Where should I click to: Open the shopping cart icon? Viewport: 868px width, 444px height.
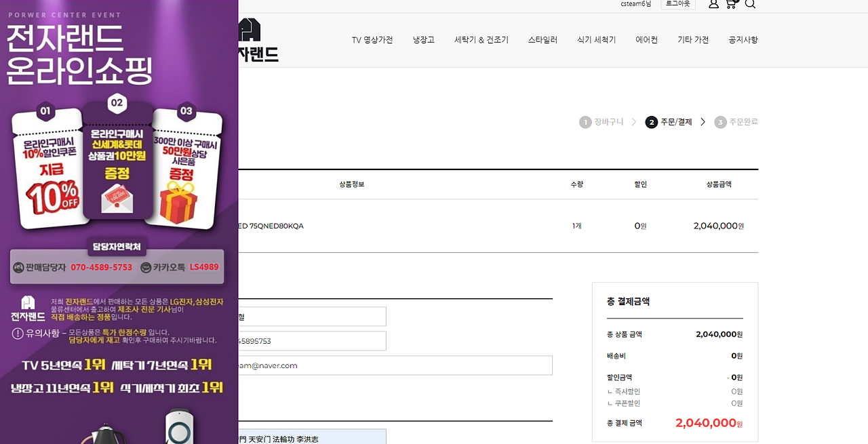731,4
